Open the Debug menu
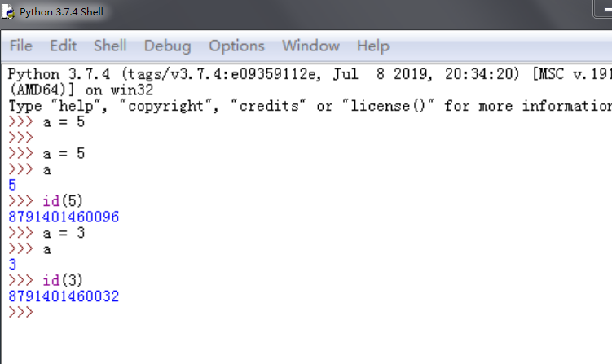The image size is (612, 364). 167,46
